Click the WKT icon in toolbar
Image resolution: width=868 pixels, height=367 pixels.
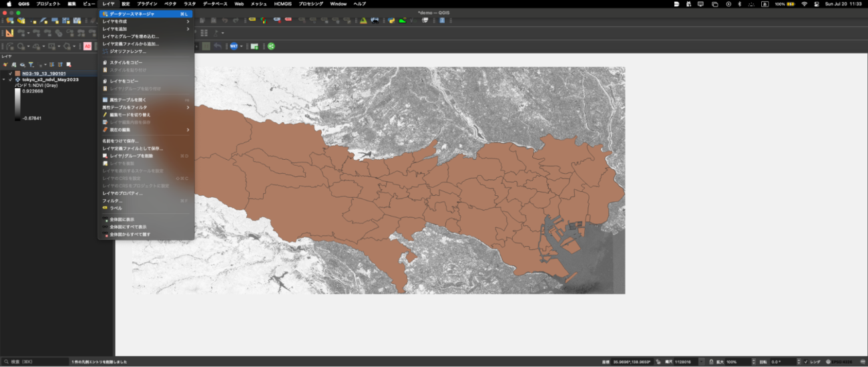coord(234,46)
